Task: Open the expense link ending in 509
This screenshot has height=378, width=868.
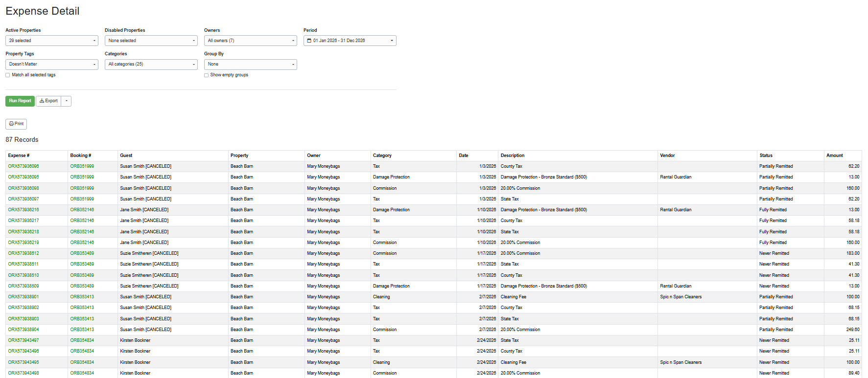Action: [23, 286]
